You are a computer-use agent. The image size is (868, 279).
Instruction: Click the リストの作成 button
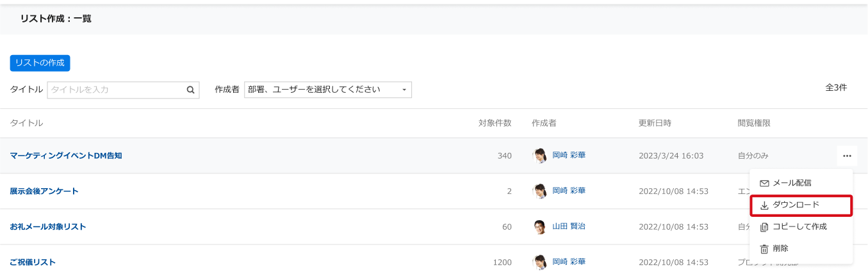pos(40,63)
